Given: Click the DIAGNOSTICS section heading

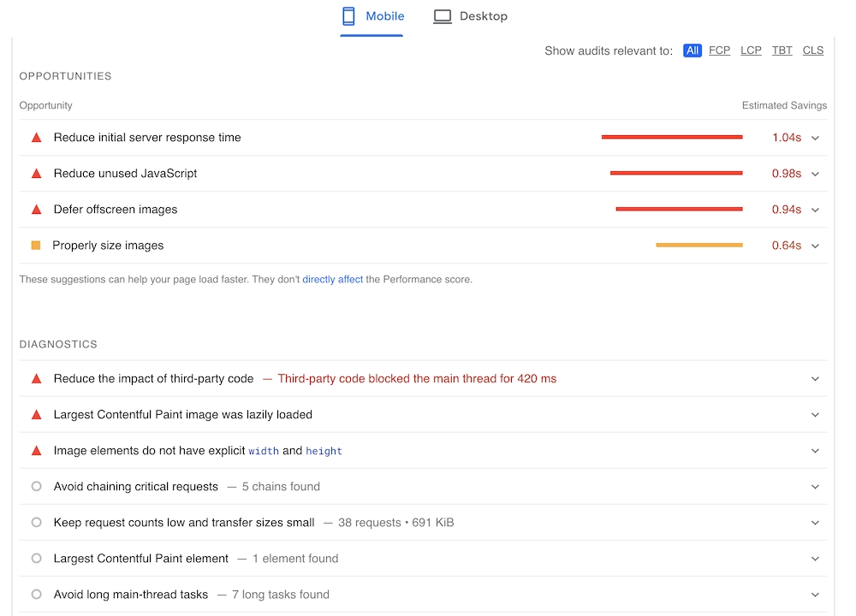Looking at the screenshot, I should (58, 345).
